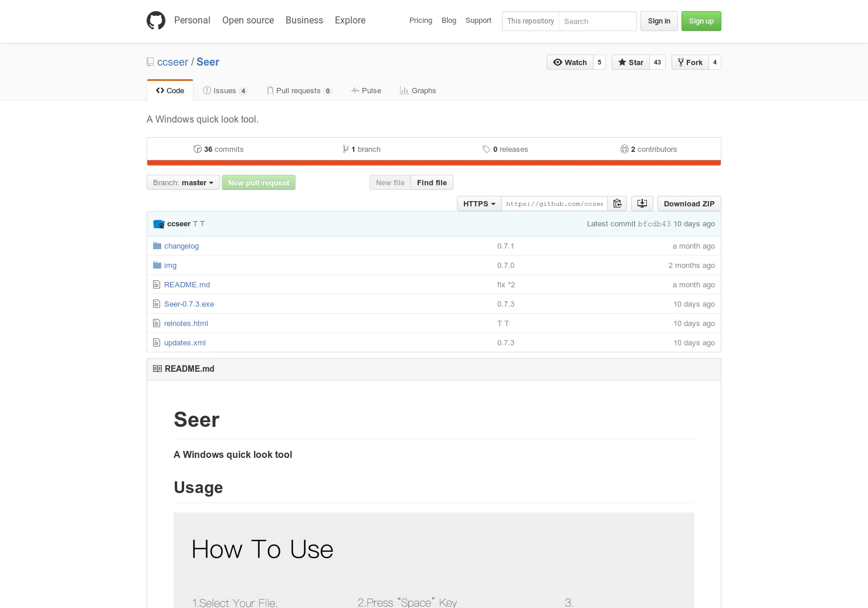Open the Support link

pyautogui.click(x=479, y=21)
